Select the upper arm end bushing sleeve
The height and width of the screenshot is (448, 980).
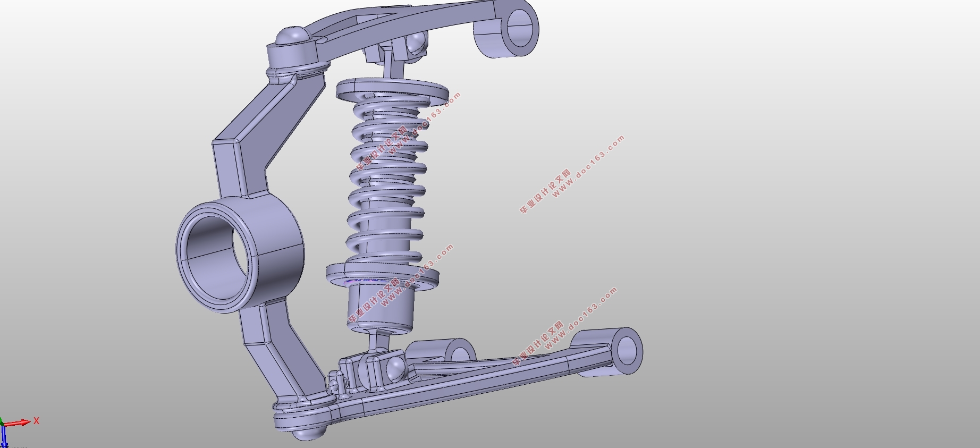[x=506, y=29]
